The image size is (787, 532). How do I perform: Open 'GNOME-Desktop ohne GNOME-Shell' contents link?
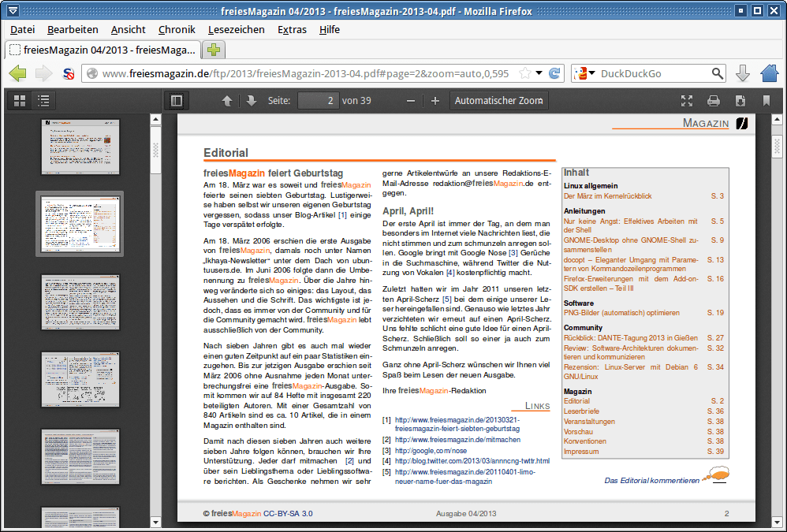(x=630, y=244)
